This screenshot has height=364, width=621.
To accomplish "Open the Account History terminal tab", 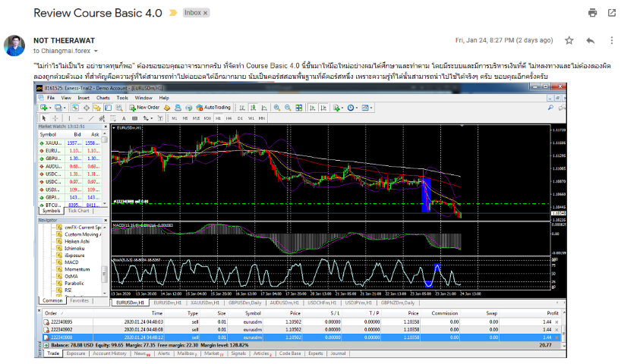I will tap(110, 353).
